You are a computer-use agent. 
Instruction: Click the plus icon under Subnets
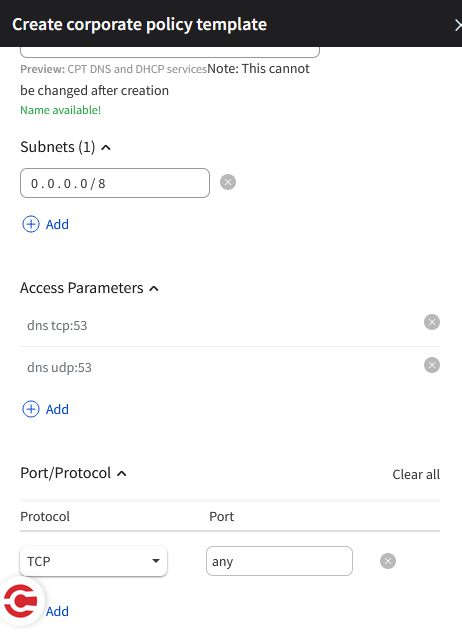[31, 224]
